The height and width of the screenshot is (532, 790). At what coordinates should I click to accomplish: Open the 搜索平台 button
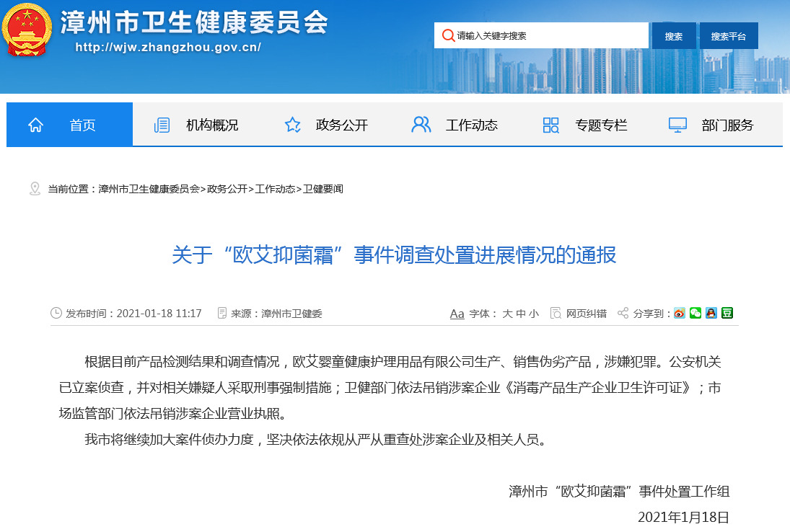click(x=729, y=36)
